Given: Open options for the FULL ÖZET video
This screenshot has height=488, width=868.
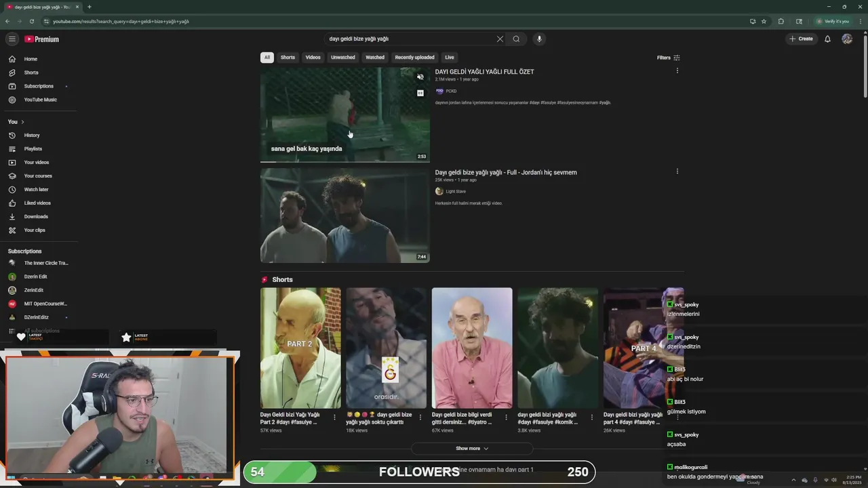Looking at the screenshot, I should (x=677, y=70).
